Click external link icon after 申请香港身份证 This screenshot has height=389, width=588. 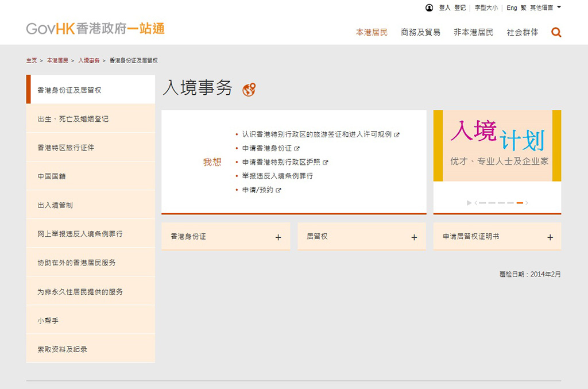tap(297, 148)
